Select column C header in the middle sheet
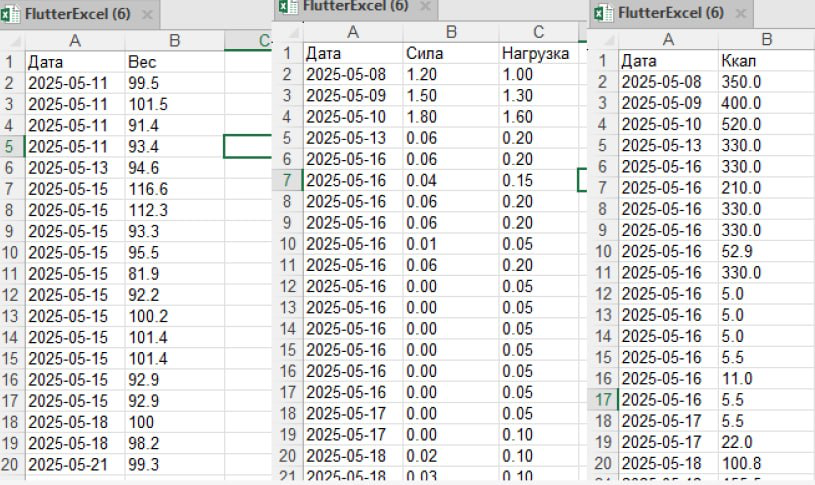The width and height of the screenshot is (815, 485). 538,32
